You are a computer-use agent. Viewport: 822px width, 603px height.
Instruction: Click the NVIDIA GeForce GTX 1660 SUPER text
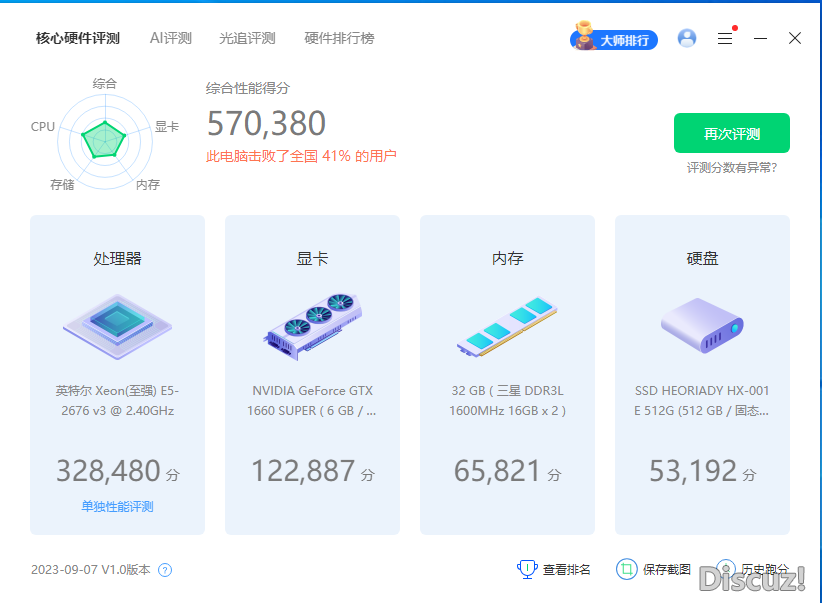(312, 401)
